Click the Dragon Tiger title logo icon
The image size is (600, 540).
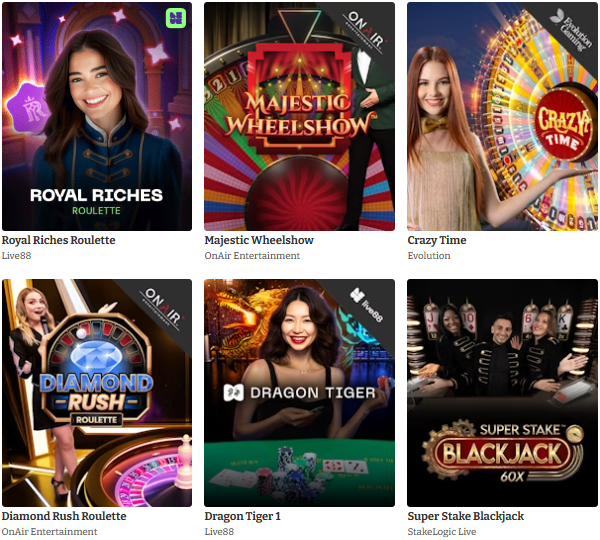click(x=234, y=393)
